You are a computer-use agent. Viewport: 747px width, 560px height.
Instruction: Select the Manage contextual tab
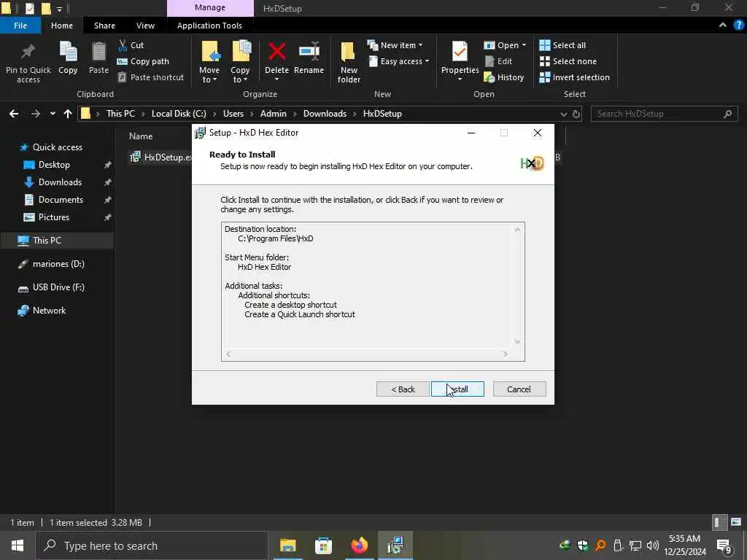pyautogui.click(x=210, y=8)
